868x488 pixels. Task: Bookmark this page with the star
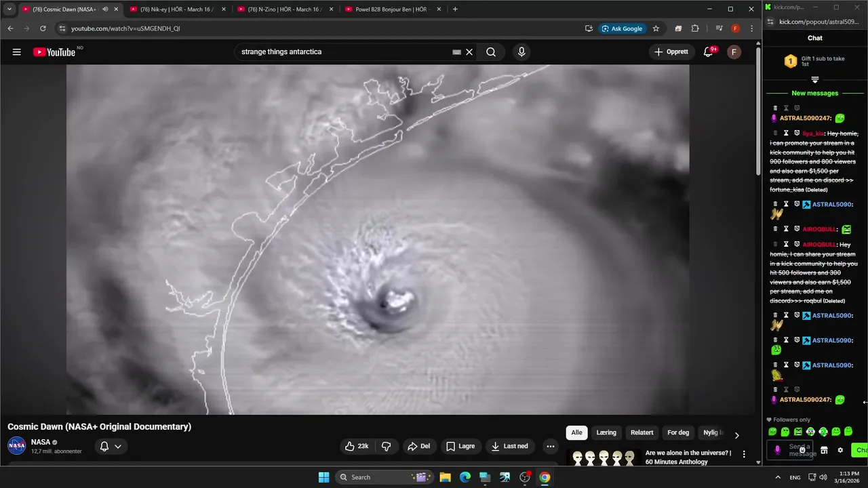point(656,28)
